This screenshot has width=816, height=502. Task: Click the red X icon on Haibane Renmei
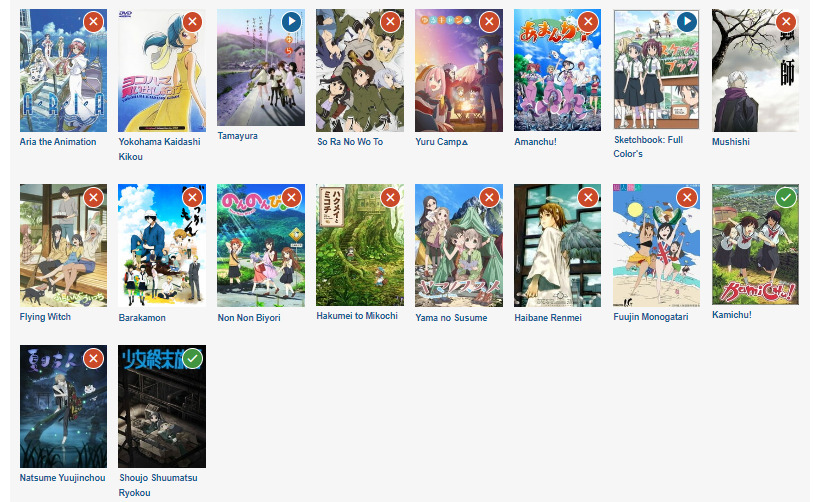[588, 198]
